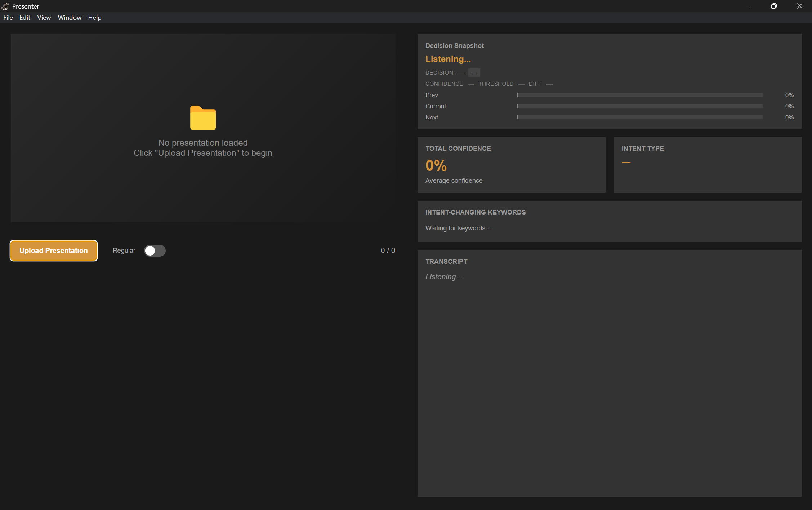Image resolution: width=812 pixels, height=510 pixels.
Task: Click the slide counter 0 / 0
Action: (388, 251)
